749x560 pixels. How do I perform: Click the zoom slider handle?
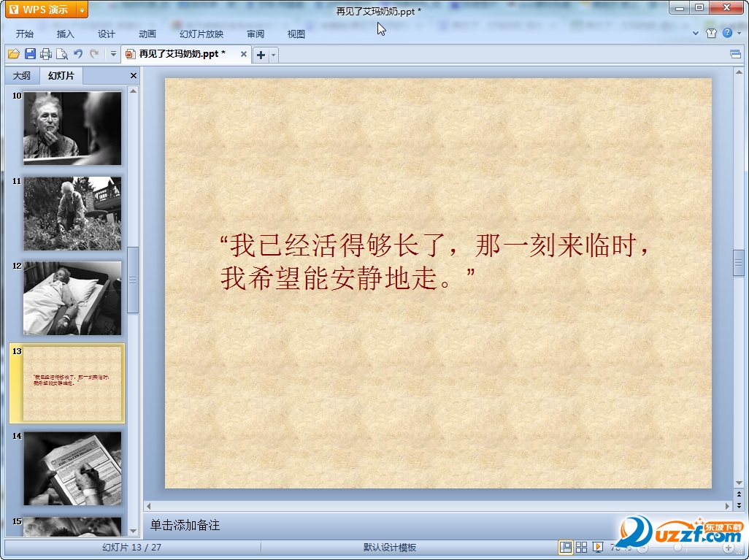(x=677, y=548)
